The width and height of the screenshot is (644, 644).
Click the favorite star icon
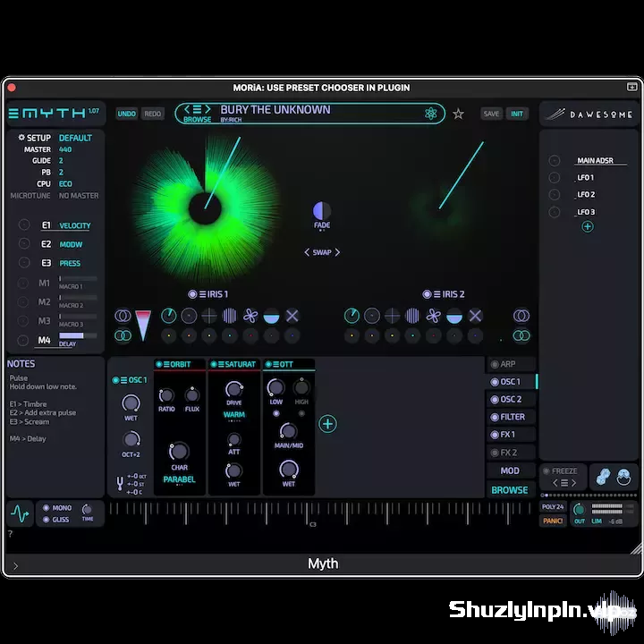pos(458,114)
